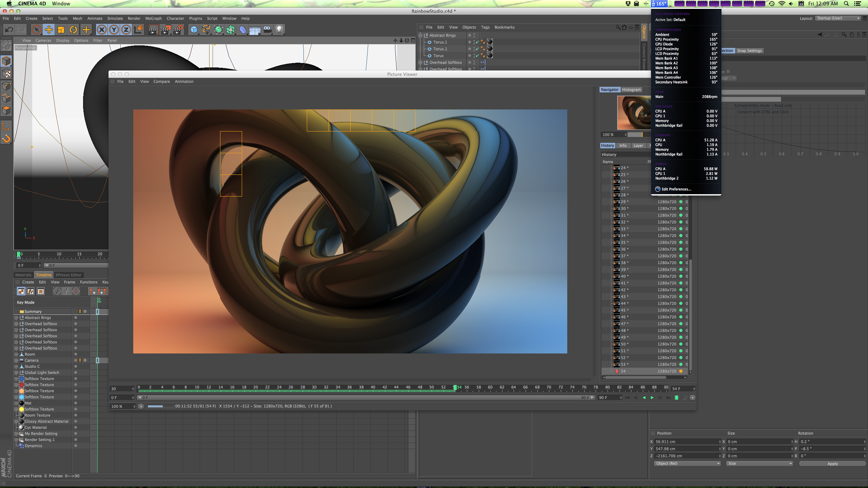
Task: Click the Undo arrow icon
Action: coord(9,30)
